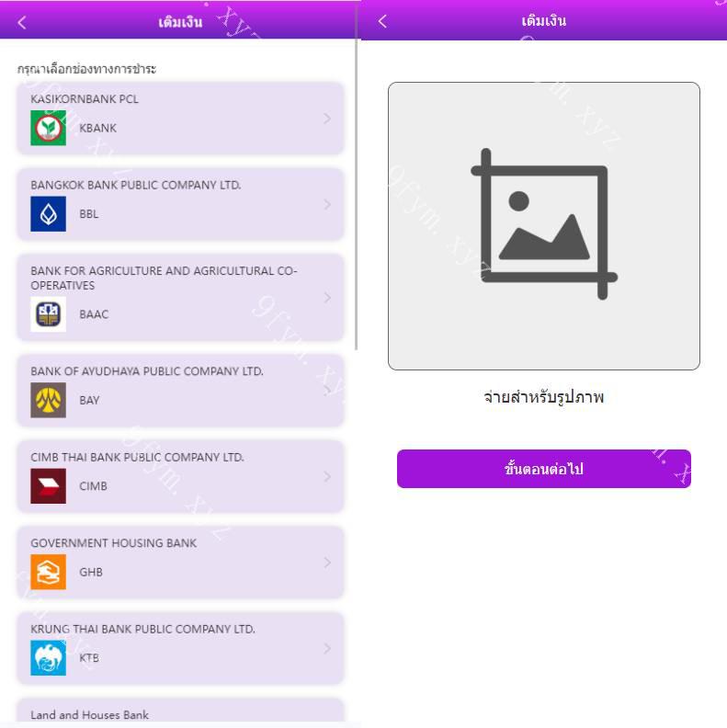Go back using right screen's arrow
The width and height of the screenshot is (727, 728).
tap(382, 21)
